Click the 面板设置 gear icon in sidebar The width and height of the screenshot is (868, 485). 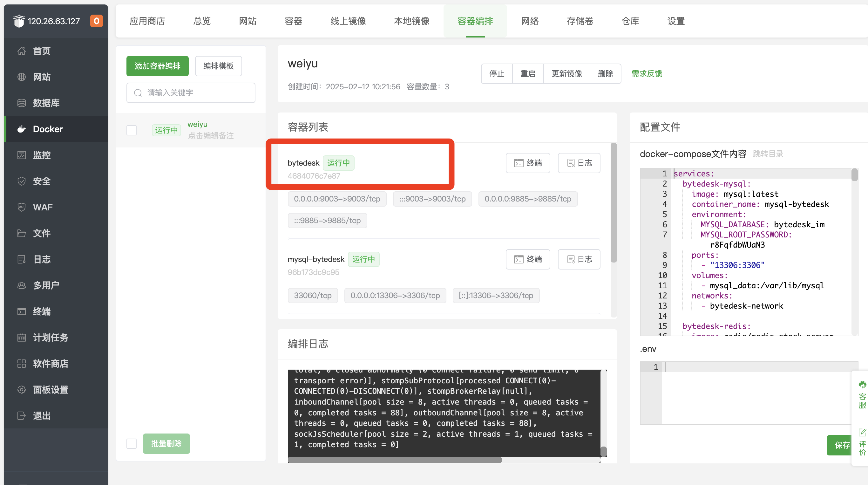[22, 390]
